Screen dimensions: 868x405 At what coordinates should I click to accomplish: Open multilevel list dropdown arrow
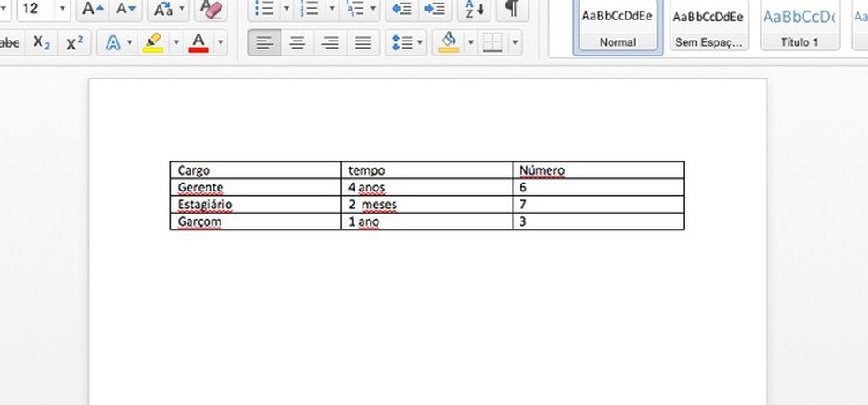point(373,10)
